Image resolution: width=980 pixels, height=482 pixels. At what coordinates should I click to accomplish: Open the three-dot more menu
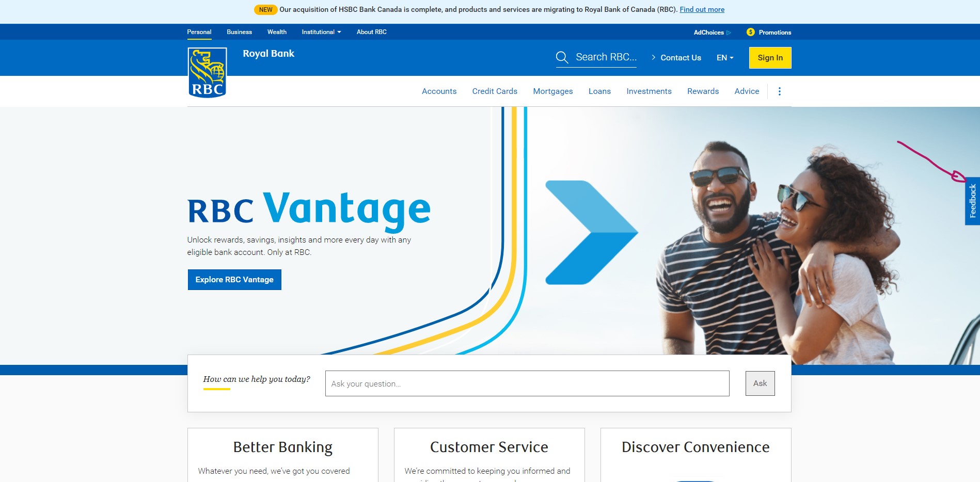(780, 91)
